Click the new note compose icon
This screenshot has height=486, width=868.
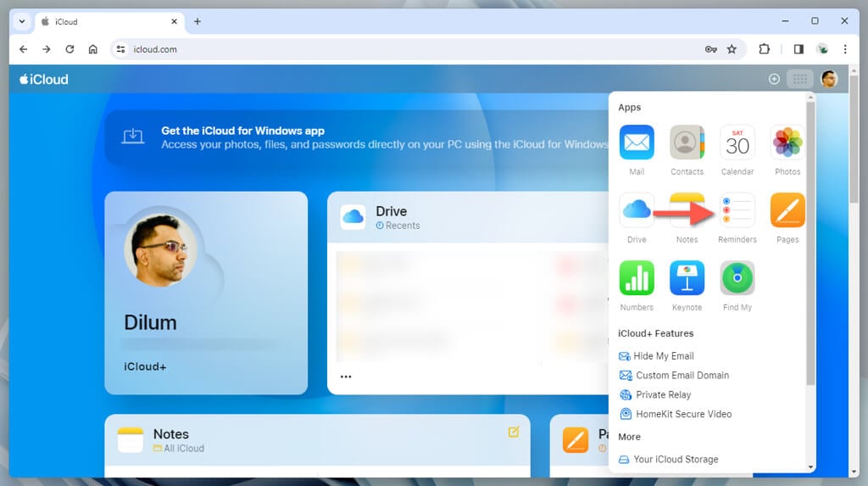coord(514,433)
